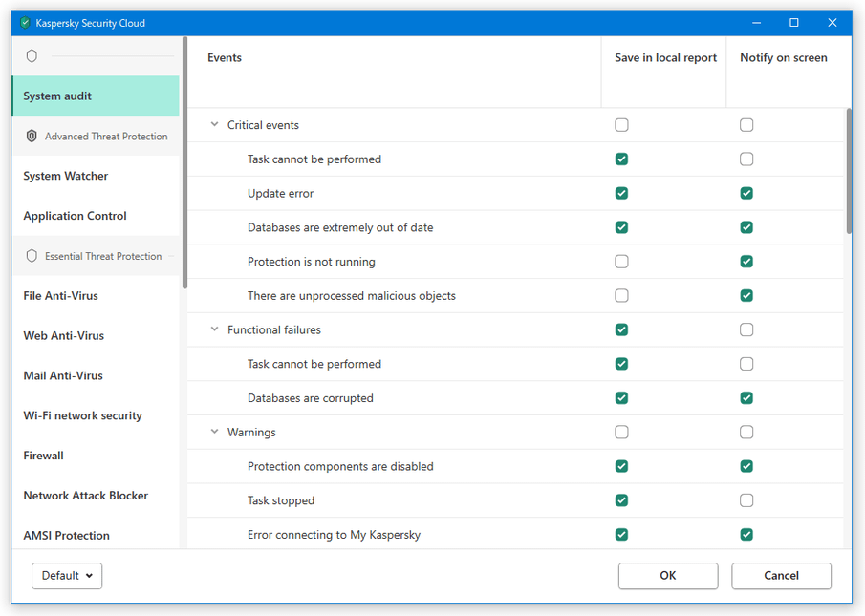Disable Protection is not running screen notification
Image resolution: width=865 pixels, height=616 pixels.
746,262
